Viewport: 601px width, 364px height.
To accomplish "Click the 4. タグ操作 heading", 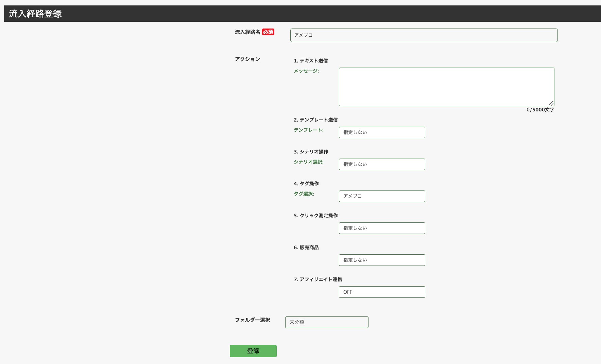I will pyautogui.click(x=306, y=184).
